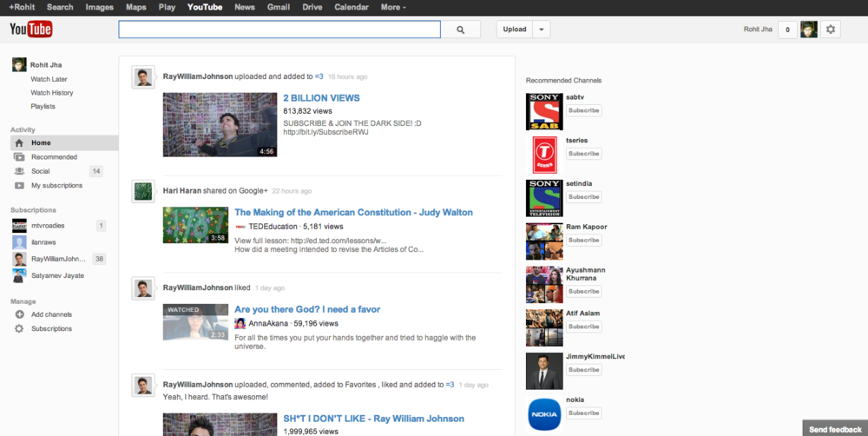Subscribe to Atif Aslam channel
868x436 pixels.
coord(583,327)
